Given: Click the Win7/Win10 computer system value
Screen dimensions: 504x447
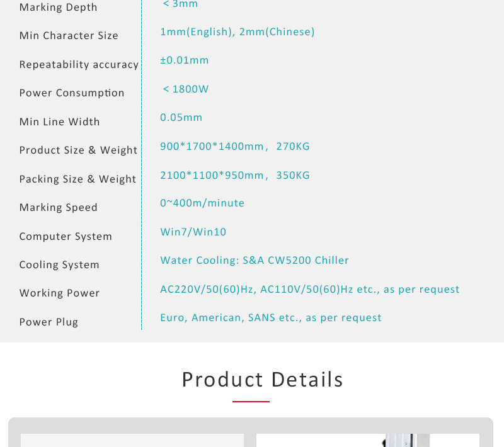Looking at the screenshot, I should (x=193, y=232).
